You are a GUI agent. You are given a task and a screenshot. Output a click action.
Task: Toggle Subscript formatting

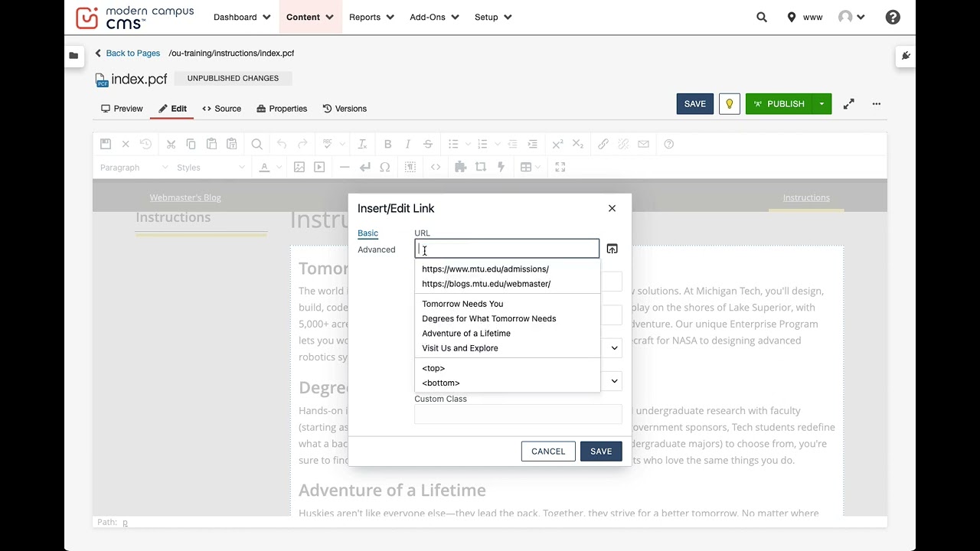click(578, 144)
